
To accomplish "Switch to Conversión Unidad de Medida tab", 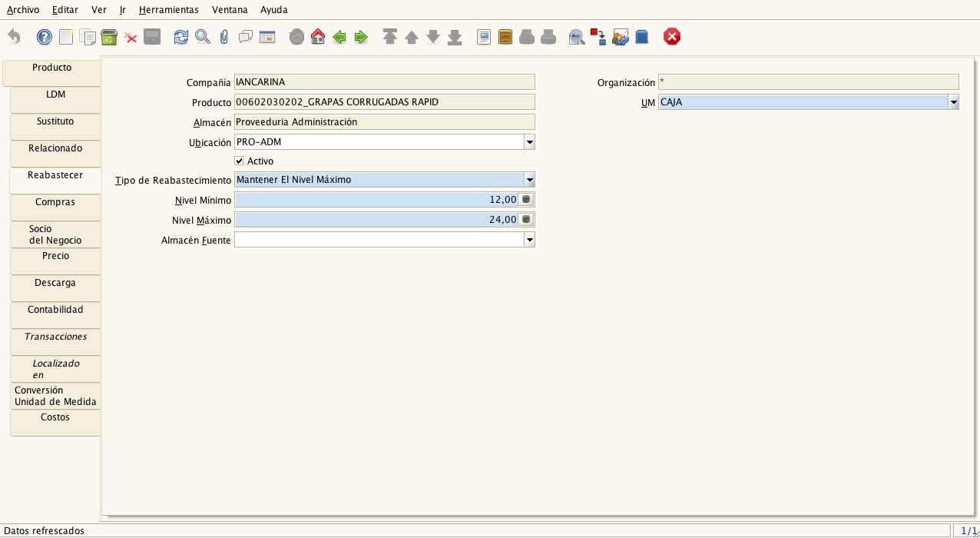I will (x=55, y=395).
